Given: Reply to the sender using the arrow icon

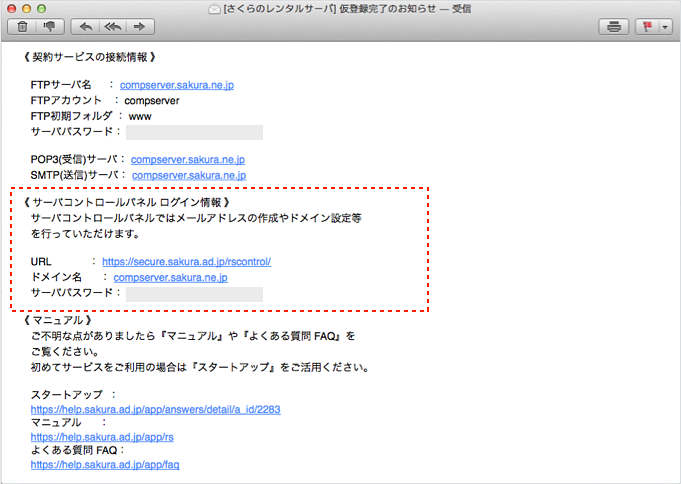Looking at the screenshot, I should 86,27.
